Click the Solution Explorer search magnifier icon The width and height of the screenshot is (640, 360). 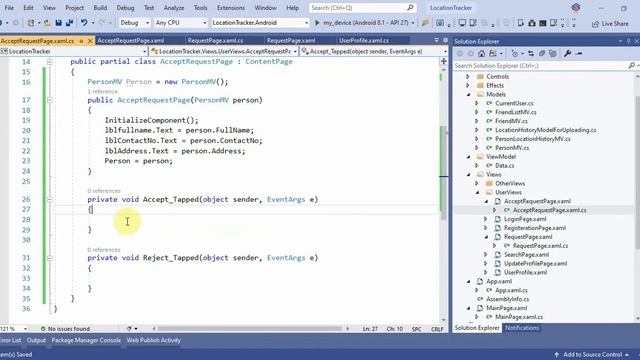631,65
